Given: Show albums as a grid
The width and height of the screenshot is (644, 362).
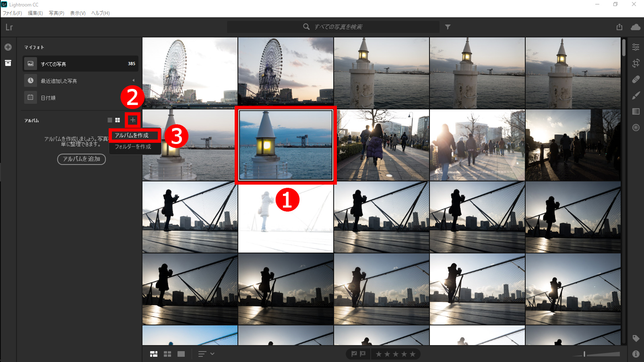Looking at the screenshot, I should 118,120.
